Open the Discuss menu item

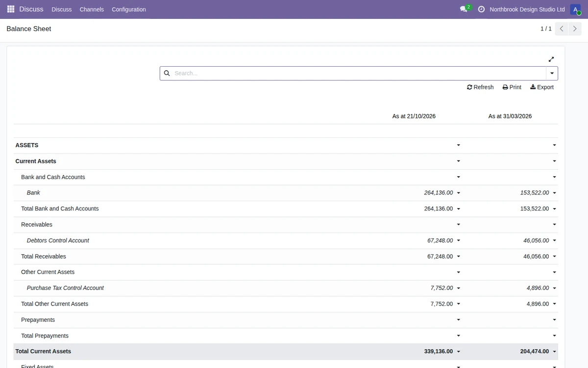click(61, 9)
